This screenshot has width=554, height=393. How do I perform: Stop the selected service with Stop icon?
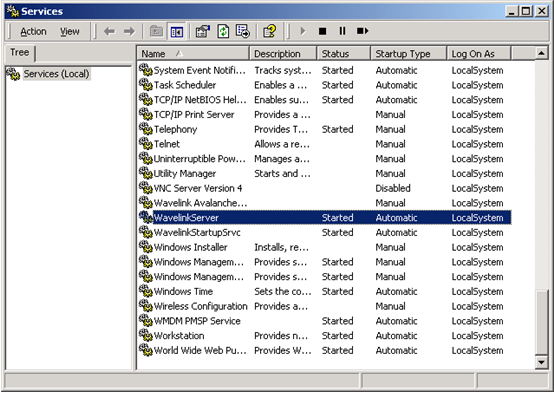click(322, 31)
